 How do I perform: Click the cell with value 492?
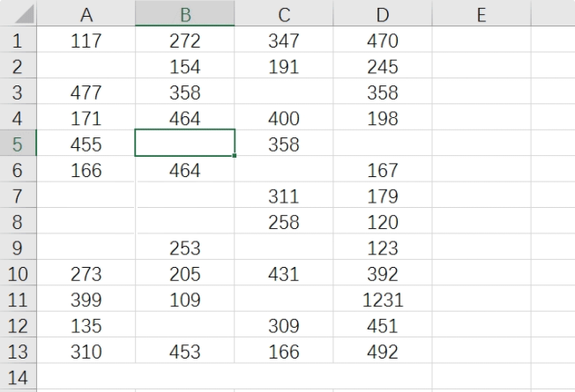coord(383,352)
